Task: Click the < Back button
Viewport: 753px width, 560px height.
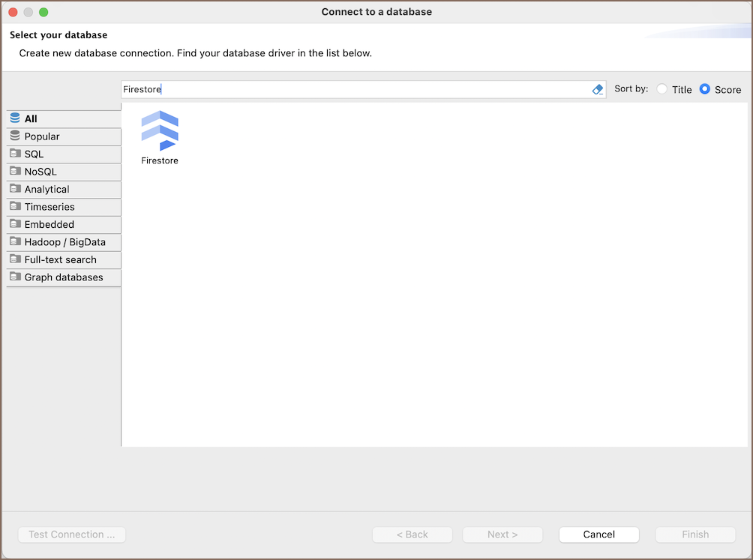Action: point(412,535)
